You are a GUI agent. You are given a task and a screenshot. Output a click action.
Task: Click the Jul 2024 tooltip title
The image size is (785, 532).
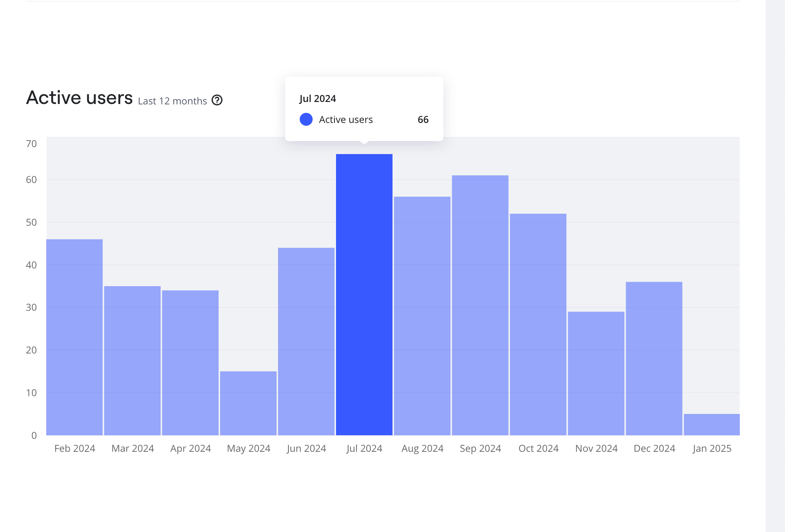coord(317,99)
